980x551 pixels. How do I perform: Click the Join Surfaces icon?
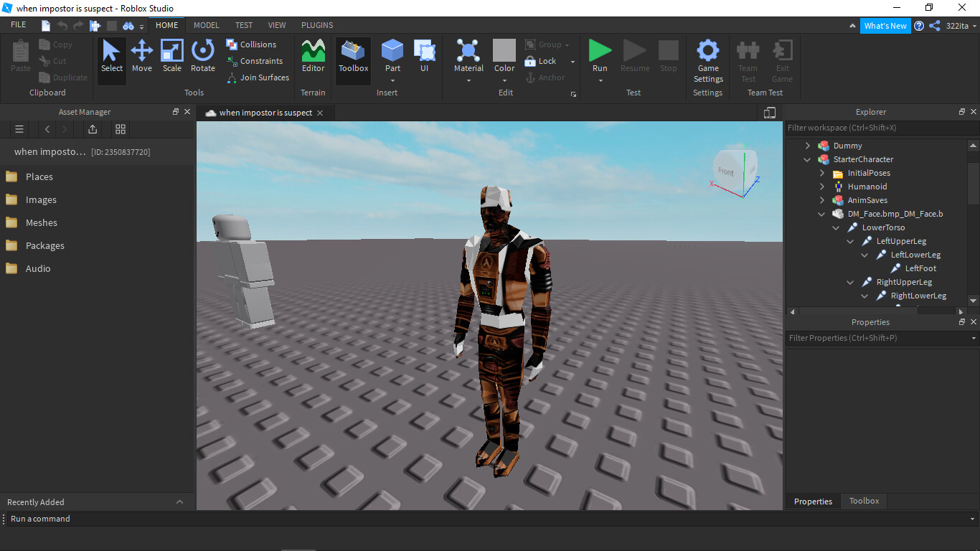click(232, 77)
